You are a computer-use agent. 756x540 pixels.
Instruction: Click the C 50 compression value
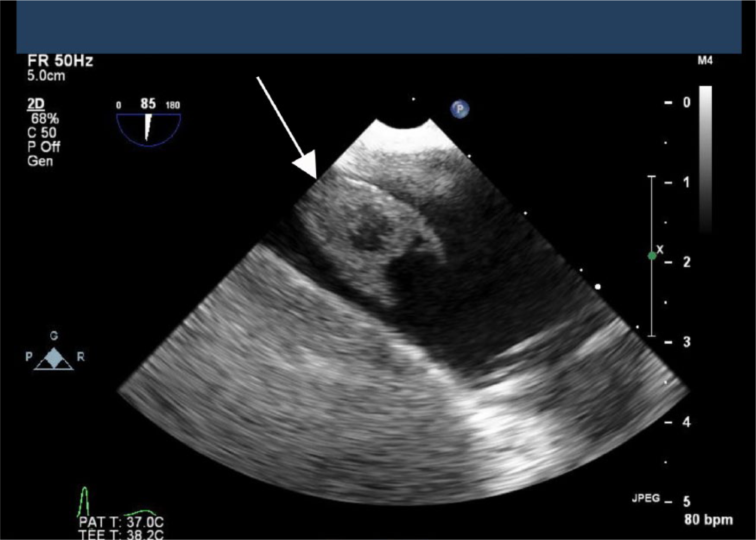point(42,133)
